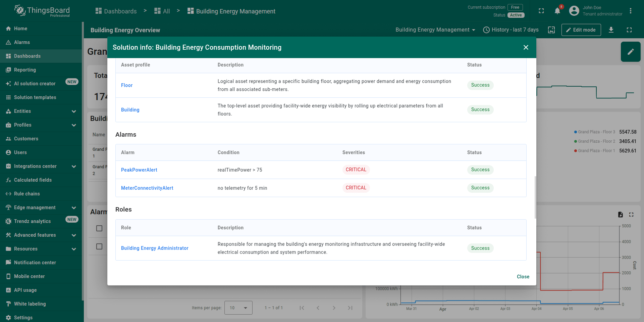Check the second alarm row checkbox

tap(99, 246)
